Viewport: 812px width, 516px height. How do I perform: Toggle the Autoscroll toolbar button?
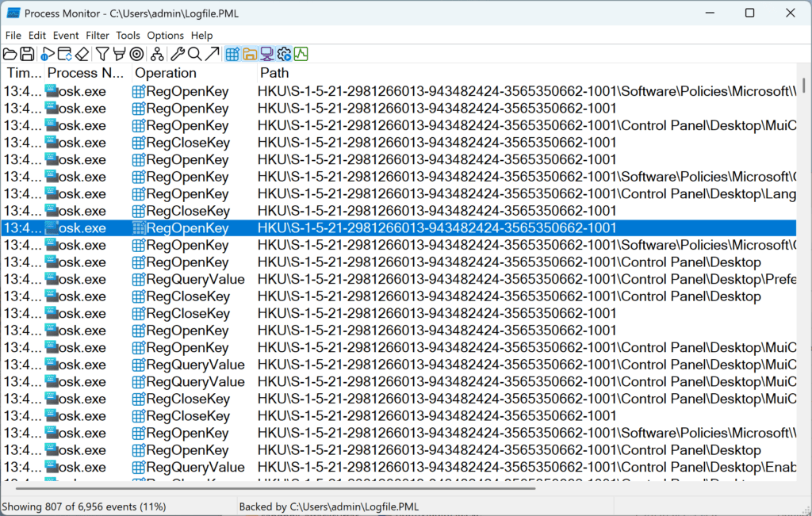point(65,54)
